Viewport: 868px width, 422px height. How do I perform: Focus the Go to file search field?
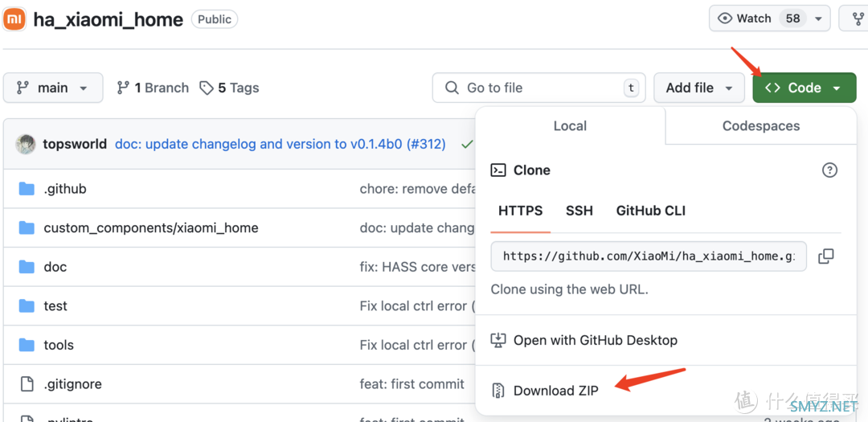click(538, 88)
